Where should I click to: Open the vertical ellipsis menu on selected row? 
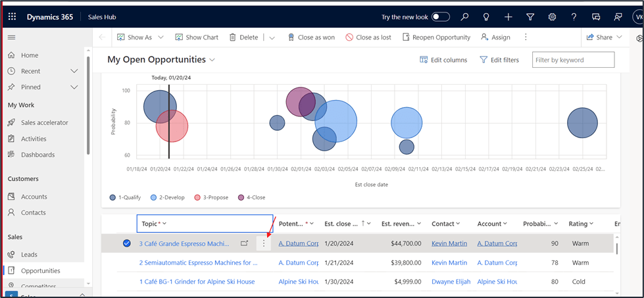tap(263, 243)
